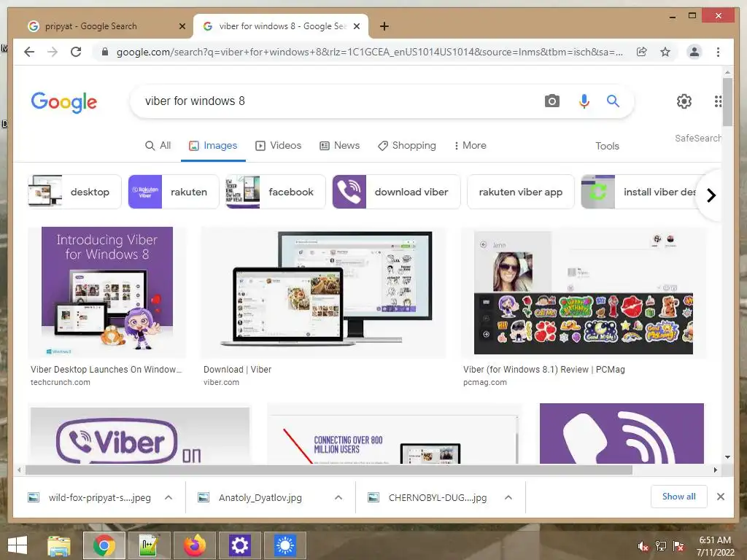The image size is (747, 560).
Task: Show more suggestion chips with arrow
Action: point(711,195)
